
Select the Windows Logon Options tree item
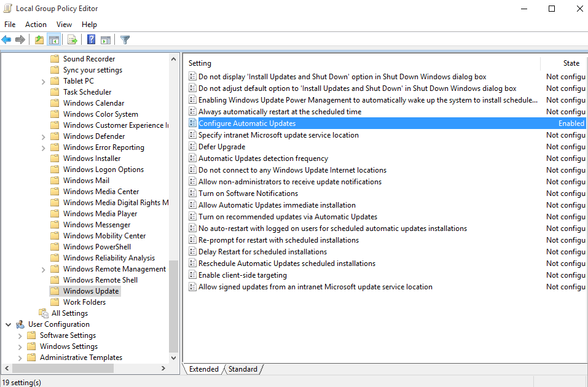103,169
